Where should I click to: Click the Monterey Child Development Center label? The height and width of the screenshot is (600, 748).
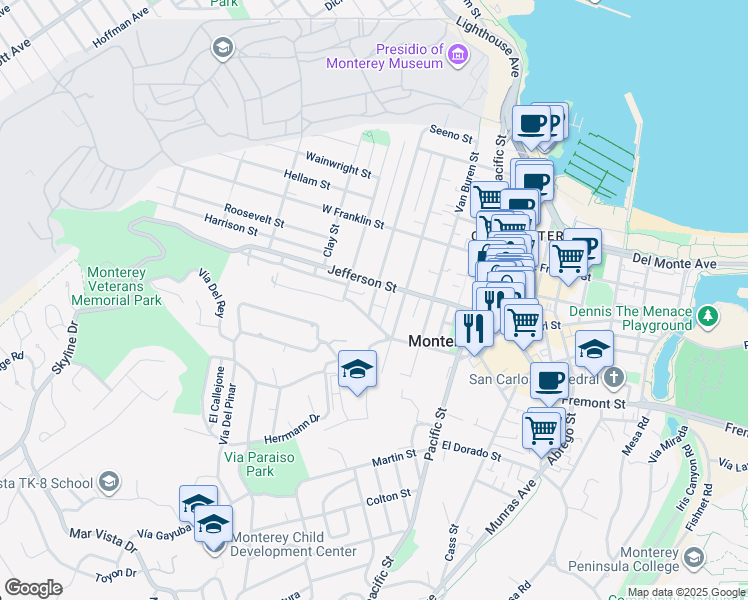(x=293, y=544)
